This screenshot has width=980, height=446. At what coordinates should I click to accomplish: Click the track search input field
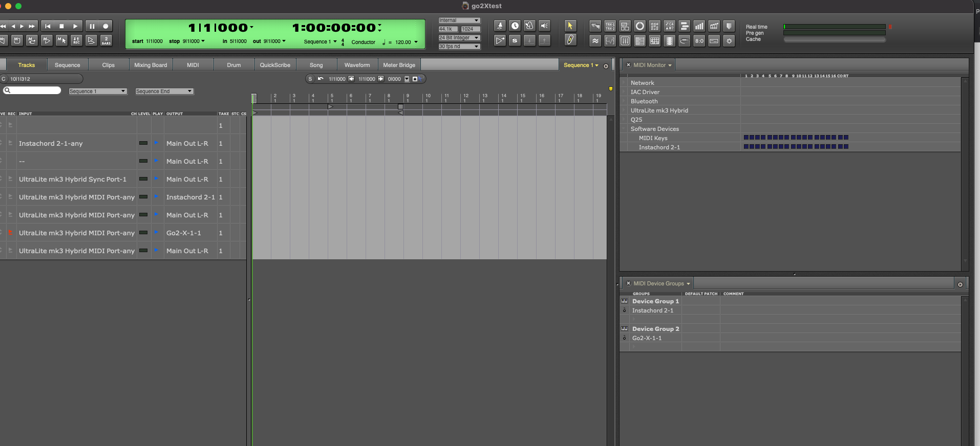tap(32, 91)
